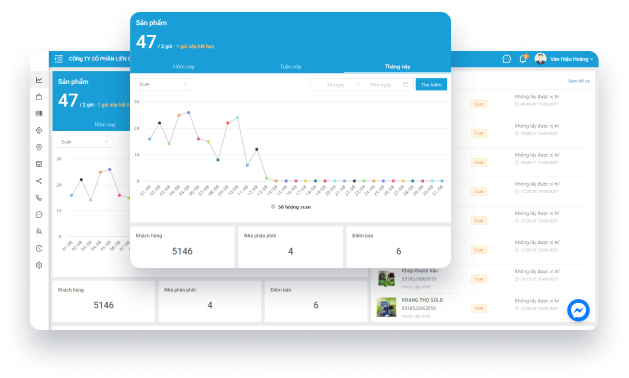Image resolution: width=629 pixels, height=378 pixels.
Task: Open the share sidebar icon
Action: coord(39,181)
